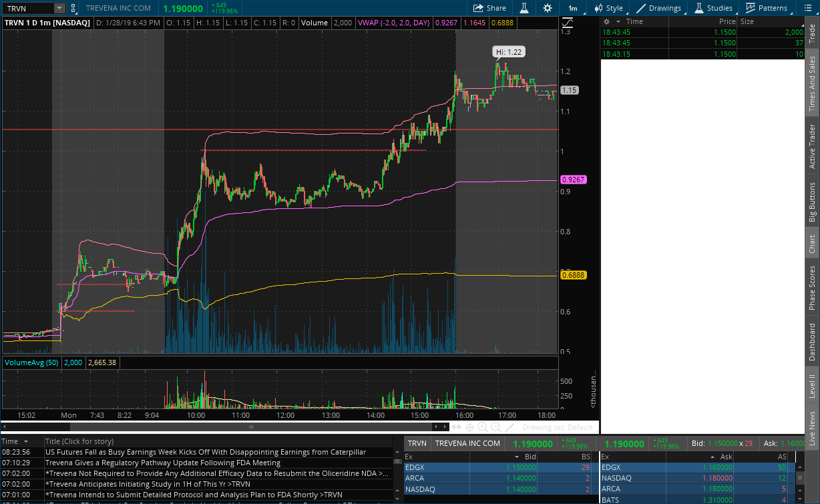820x504 pixels.
Task: Open the Active Trader side tab
Action: [x=812, y=146]
